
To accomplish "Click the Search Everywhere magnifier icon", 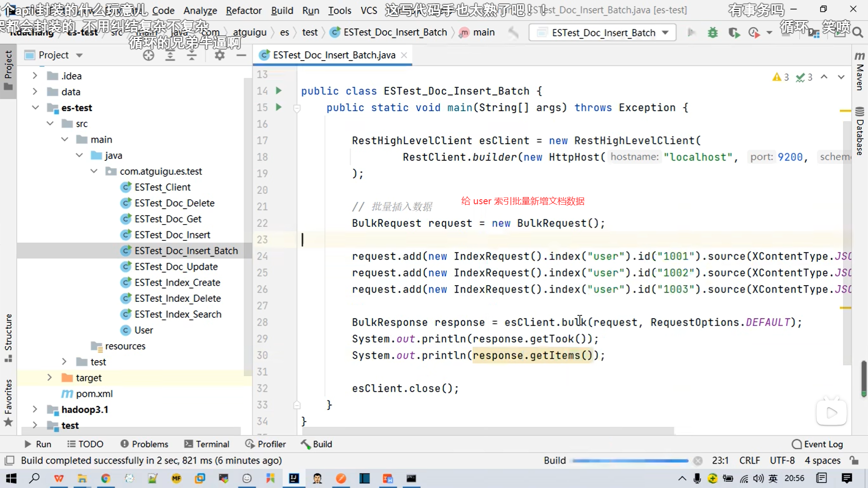I will coord(857,33).
